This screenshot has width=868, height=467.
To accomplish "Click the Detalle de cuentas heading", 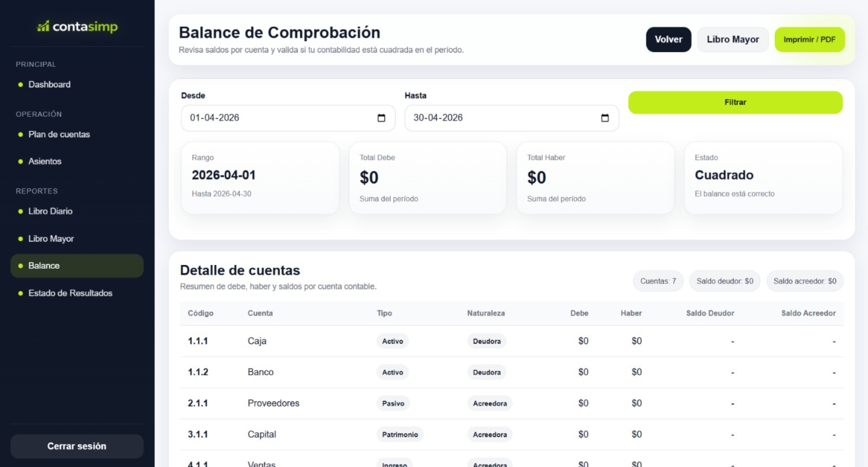I will pos(240,270).
